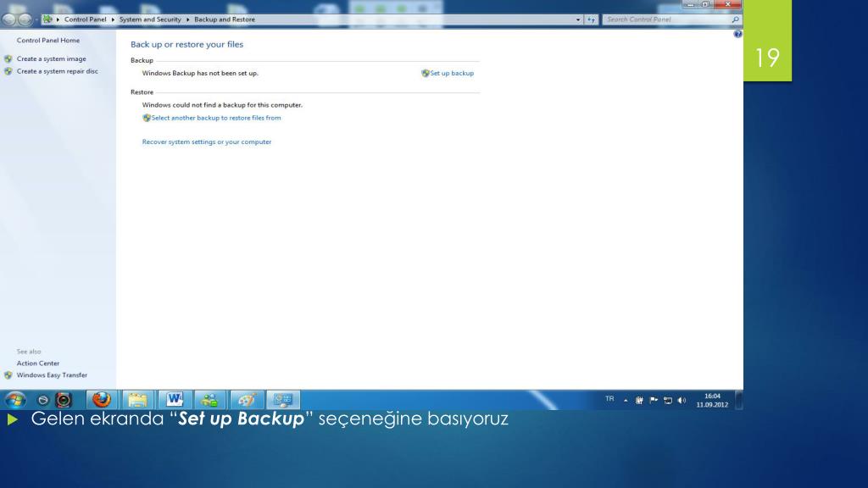868x488 pixels.
Task: Open Recover system settings or your computer
Action: 207,141
